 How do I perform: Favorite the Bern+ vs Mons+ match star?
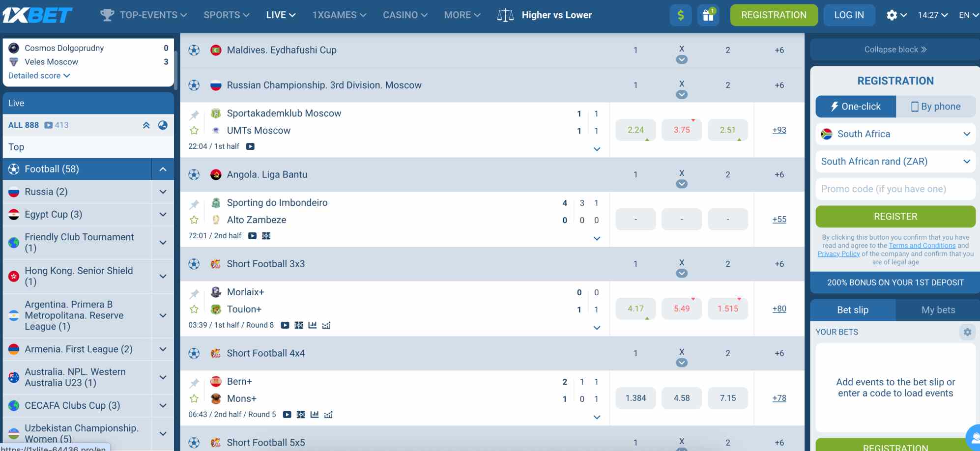point(194,398)
